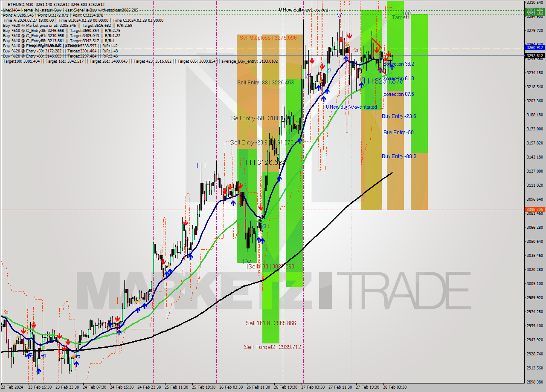Click the current price tag 3252.612
This screenshot has height=392, width=546.
pyautogui.click(x=535, y=55)
